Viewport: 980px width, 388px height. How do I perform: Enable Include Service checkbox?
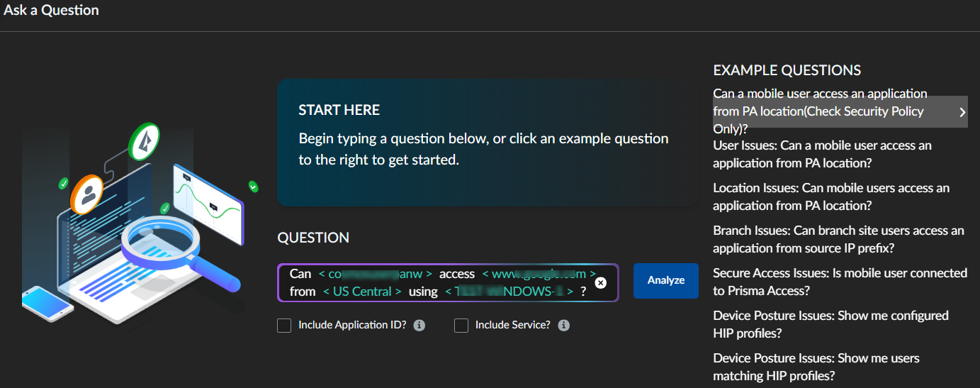click(x=461, y=326)
